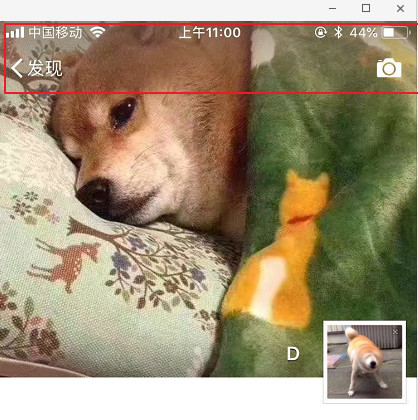Go back using the chevron arrow

(x=17, y=68)
